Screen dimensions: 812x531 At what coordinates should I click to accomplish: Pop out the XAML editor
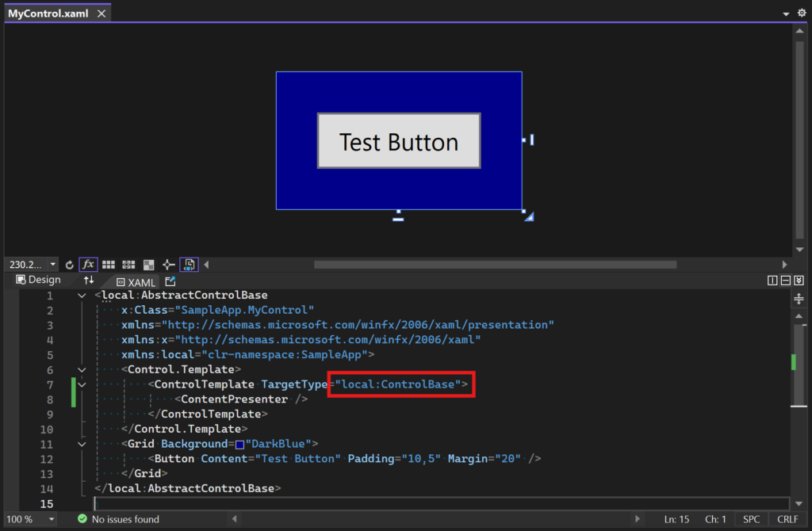pos(170,281)
